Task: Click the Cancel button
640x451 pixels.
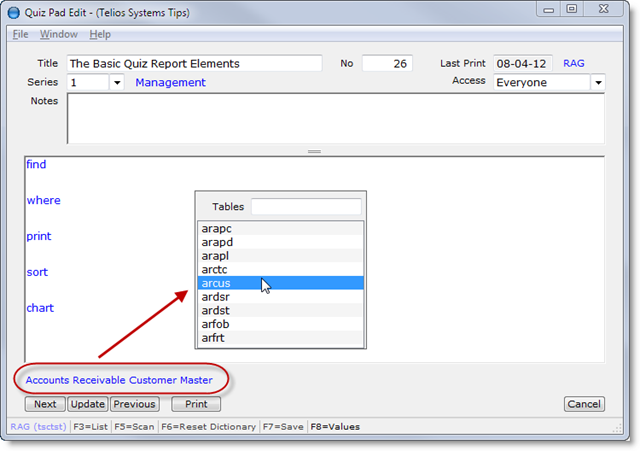Action: [x=584, y=404]
